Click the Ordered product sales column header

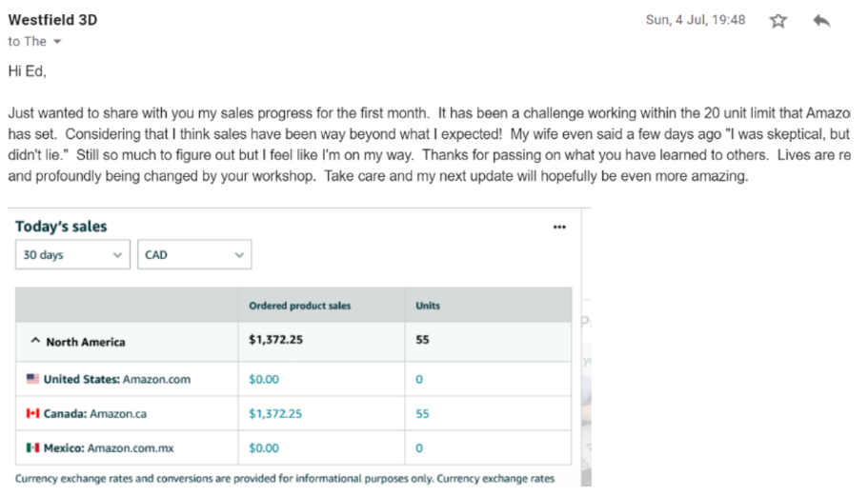tap(299, 306)
